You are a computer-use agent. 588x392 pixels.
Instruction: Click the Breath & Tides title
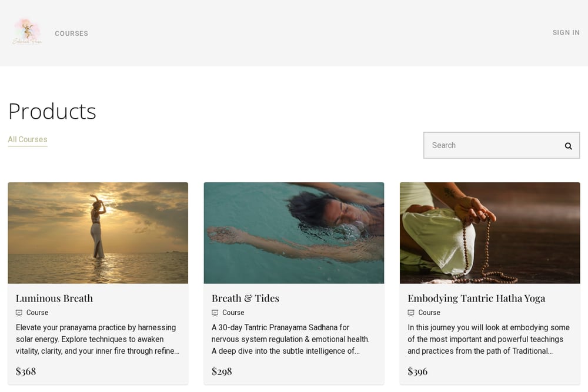coord(245,299)
